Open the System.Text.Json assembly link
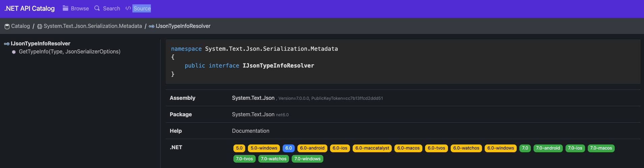Viewport: 644px width, 168px height. click(253, 98)
